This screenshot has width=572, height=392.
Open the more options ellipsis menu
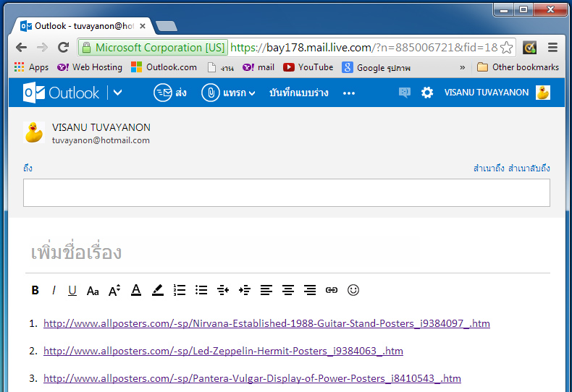tap(349, 93)
